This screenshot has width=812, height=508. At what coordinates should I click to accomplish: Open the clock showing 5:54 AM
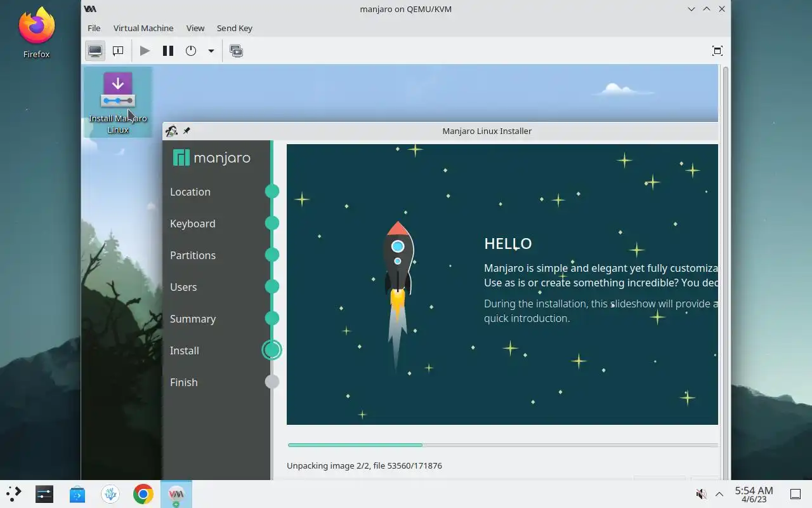(754, 494)
